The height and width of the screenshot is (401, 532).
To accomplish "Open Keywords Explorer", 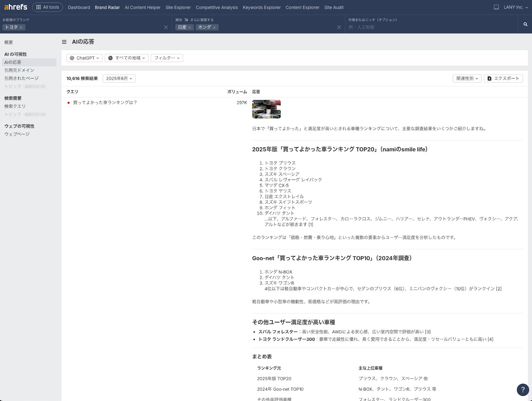I will click(262, 7).
